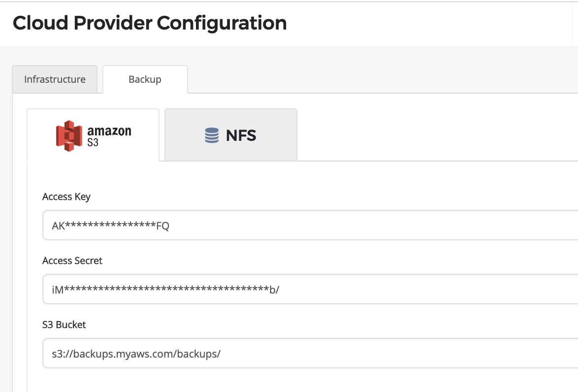Click the small S3 text under amazon

coord(93,142)
